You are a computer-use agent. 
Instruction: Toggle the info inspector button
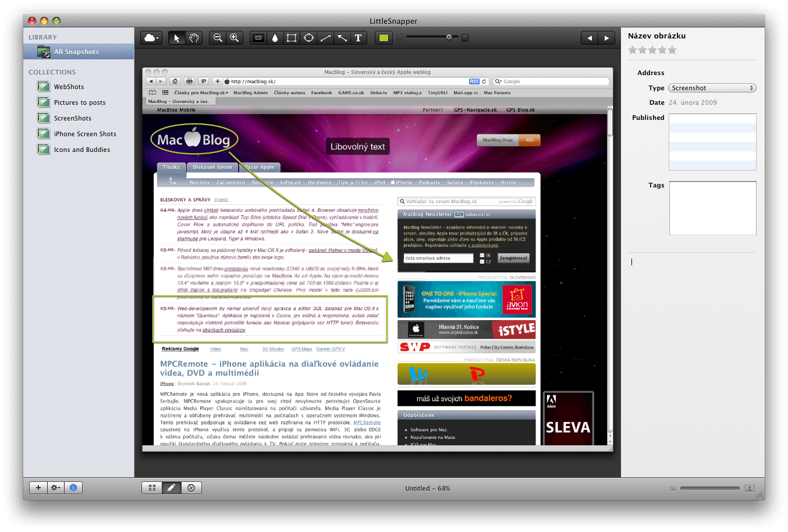click(x=73, y=488)
